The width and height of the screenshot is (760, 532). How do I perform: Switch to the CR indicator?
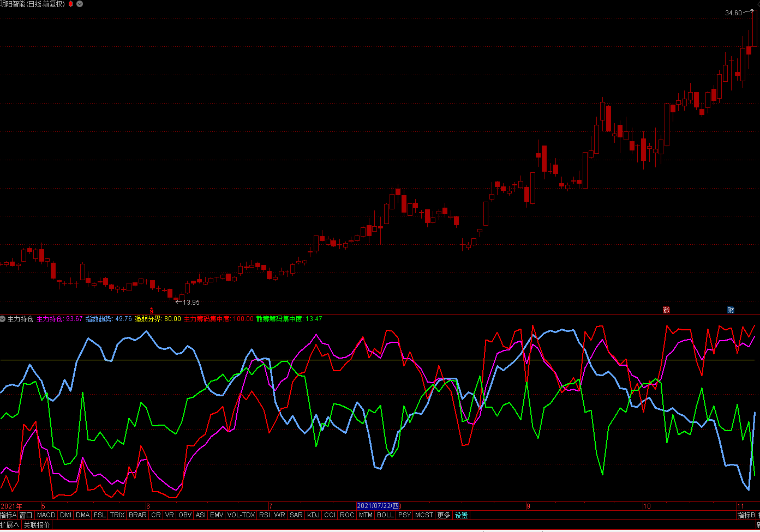click(156, 515)
